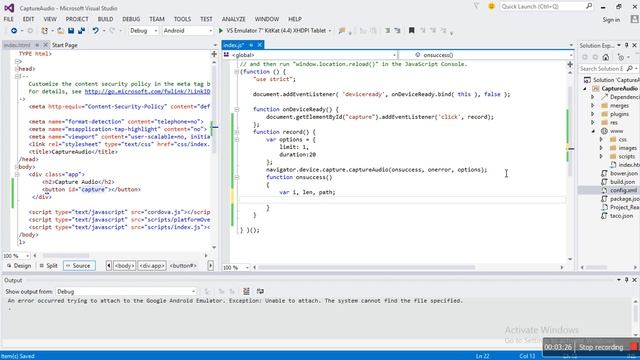Click the notifications flag icon in title bar
Viewport: 640px width, 360px height.
[x=476, y=7]
